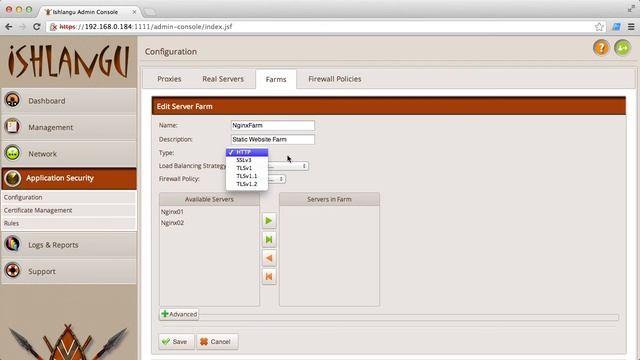
Task: Open the Logs & Reports section
Action: [69, 245]
